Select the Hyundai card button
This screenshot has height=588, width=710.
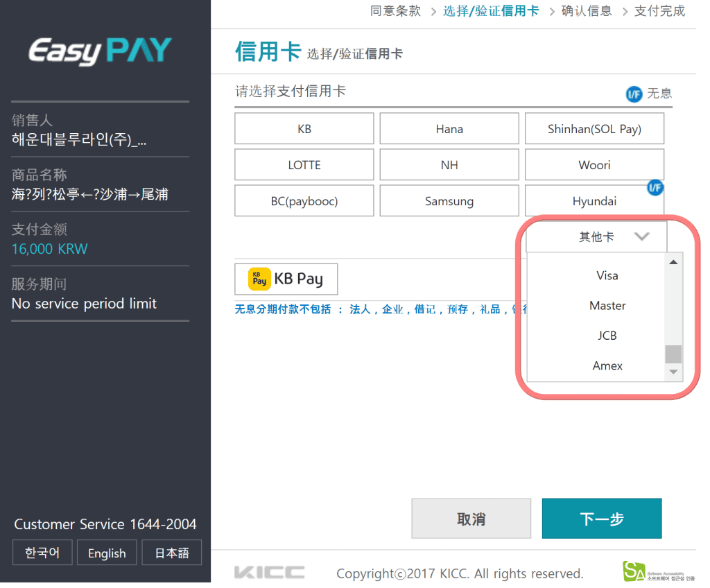(x=594, y=200)
